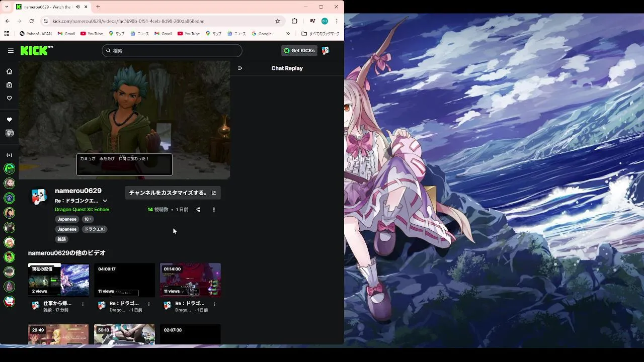Click チャンネルをカスタマイズする button
Viewport: 644px width, 362px height.
coord(173,193)
